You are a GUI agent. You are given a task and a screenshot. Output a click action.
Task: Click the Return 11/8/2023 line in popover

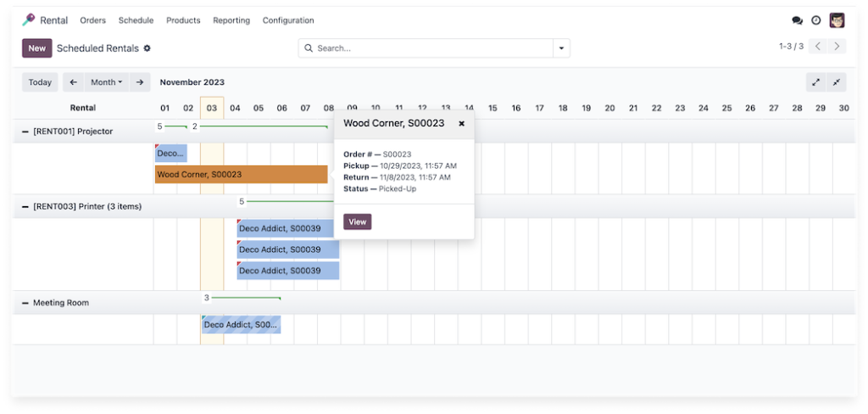coord(397,177)
